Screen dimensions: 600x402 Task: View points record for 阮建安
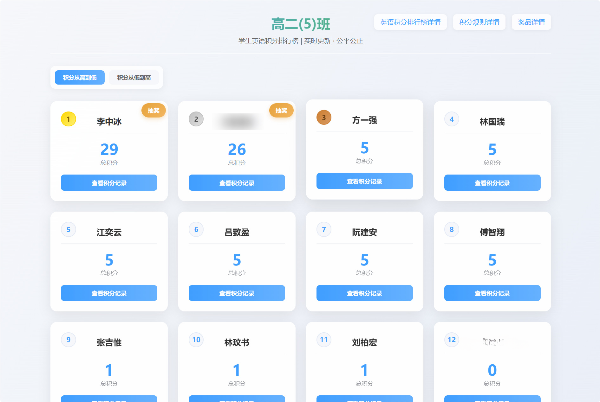pyautogui.click(x=364, y=293)
